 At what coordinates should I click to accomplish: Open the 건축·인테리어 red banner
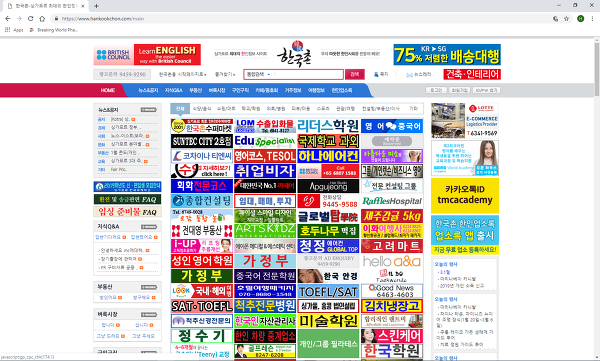tap(472, 74)
